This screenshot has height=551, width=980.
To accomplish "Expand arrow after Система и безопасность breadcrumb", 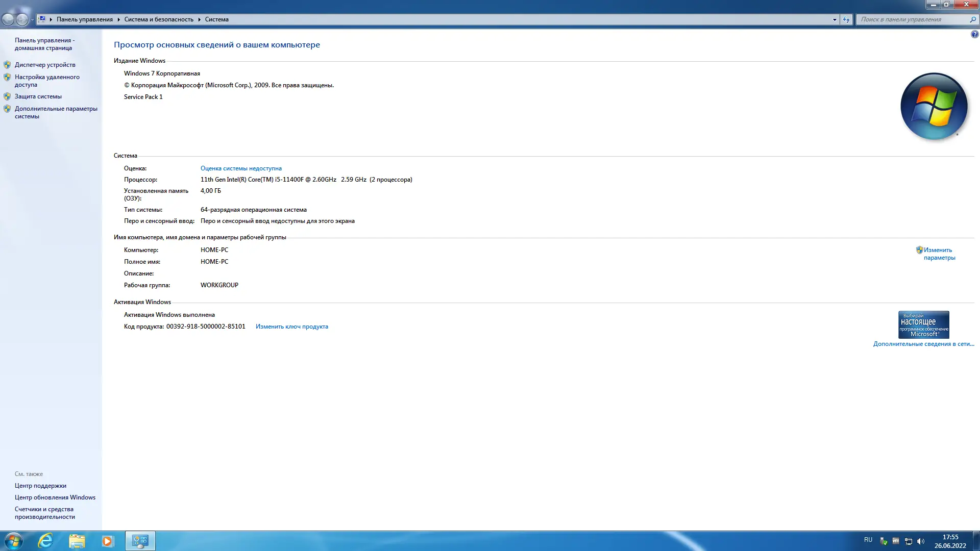I will 199,19.
